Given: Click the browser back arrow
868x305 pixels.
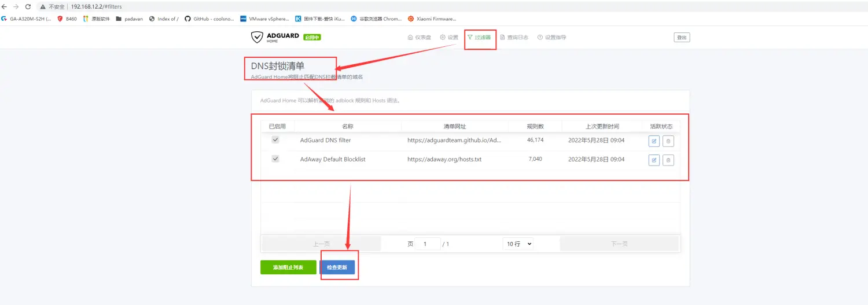Looking at the screenshot, I should [5, 6].
